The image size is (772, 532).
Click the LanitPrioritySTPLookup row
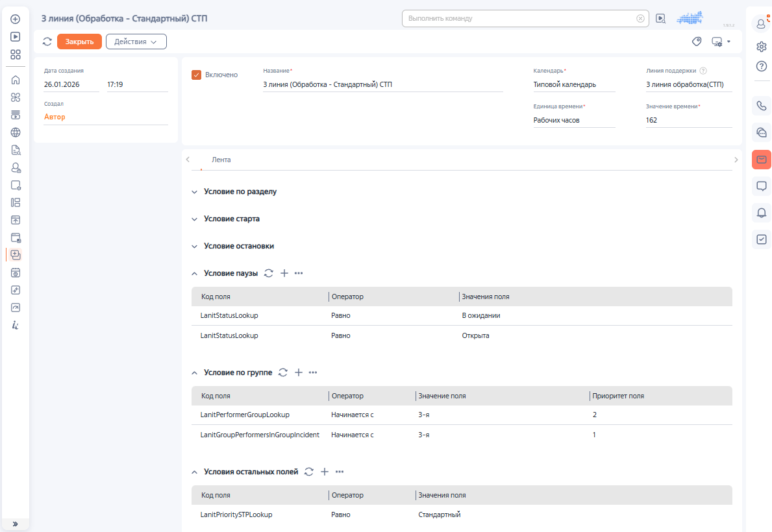(462, 514)
